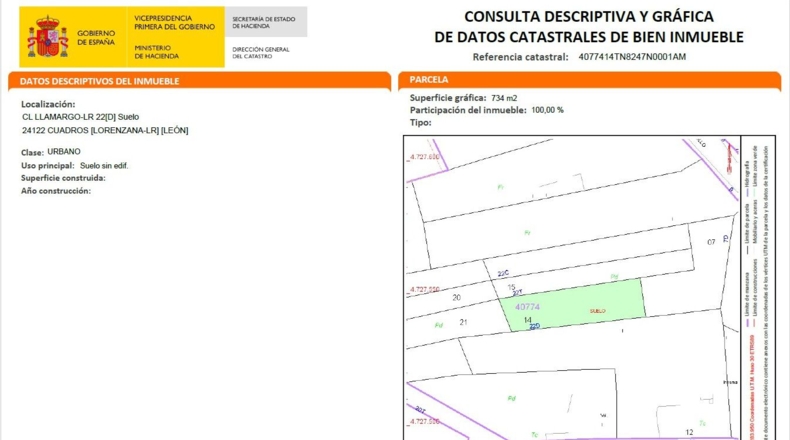The height and width of the screenshot is (440, 790).
Task: Click 'DIRECCIÓN GENERAL DEL CATASTRO' text
Action: click(x=260, y=53)
